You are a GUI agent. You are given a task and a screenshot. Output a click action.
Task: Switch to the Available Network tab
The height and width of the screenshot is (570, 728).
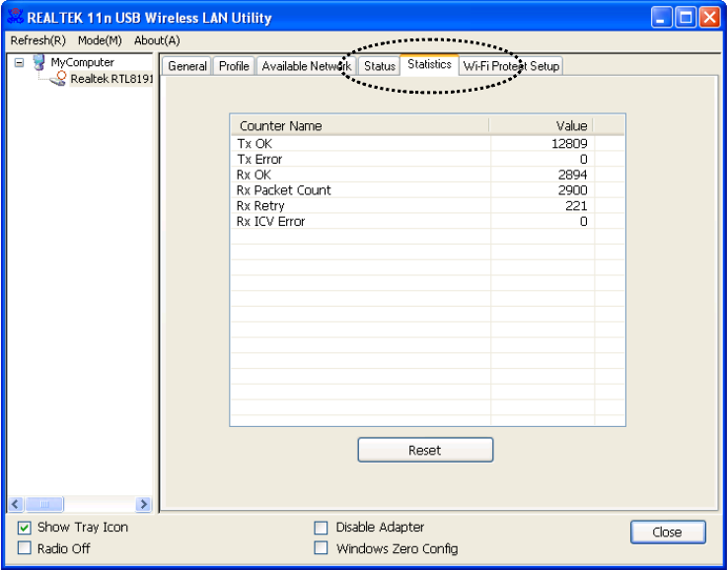coord(307,66)
